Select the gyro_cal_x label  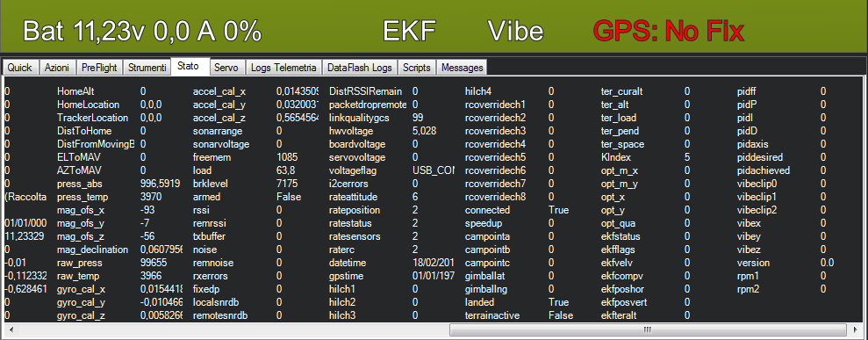(x=81, y=289)
